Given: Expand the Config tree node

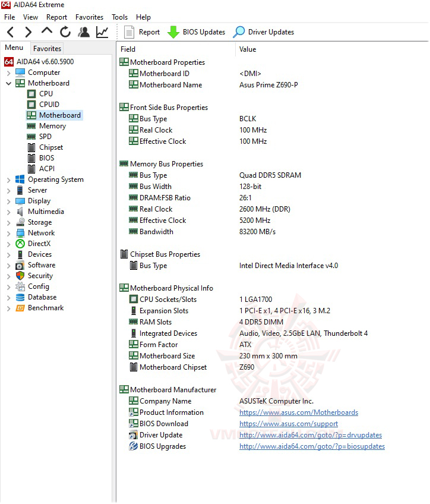Looking at the screenshot, I should point(9,287).
